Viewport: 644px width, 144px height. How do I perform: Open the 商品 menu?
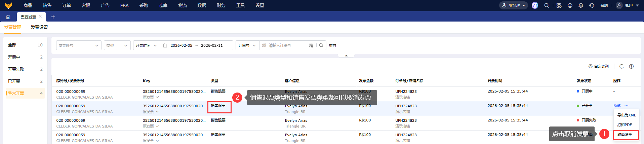tap(28, 5)
